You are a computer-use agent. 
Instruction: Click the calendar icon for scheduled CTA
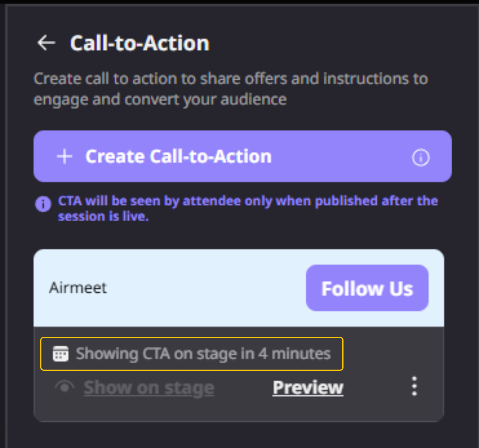[60, 354]
